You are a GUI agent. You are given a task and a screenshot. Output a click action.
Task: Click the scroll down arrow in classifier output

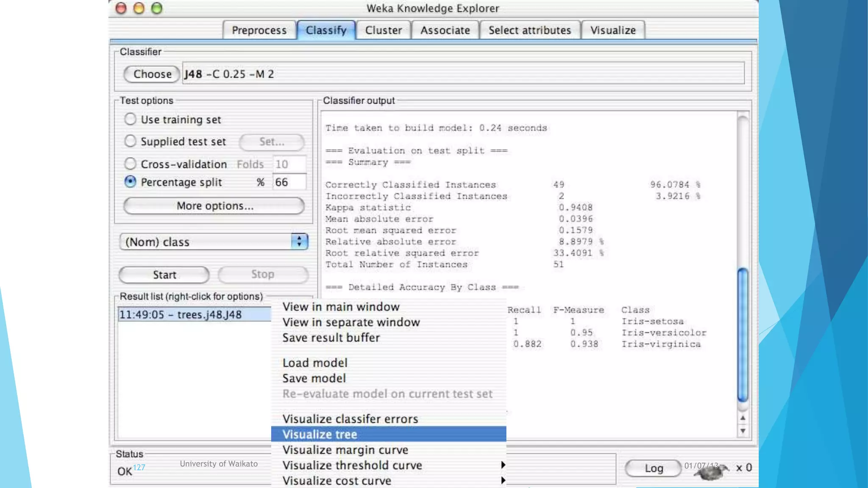coord(743,431)
